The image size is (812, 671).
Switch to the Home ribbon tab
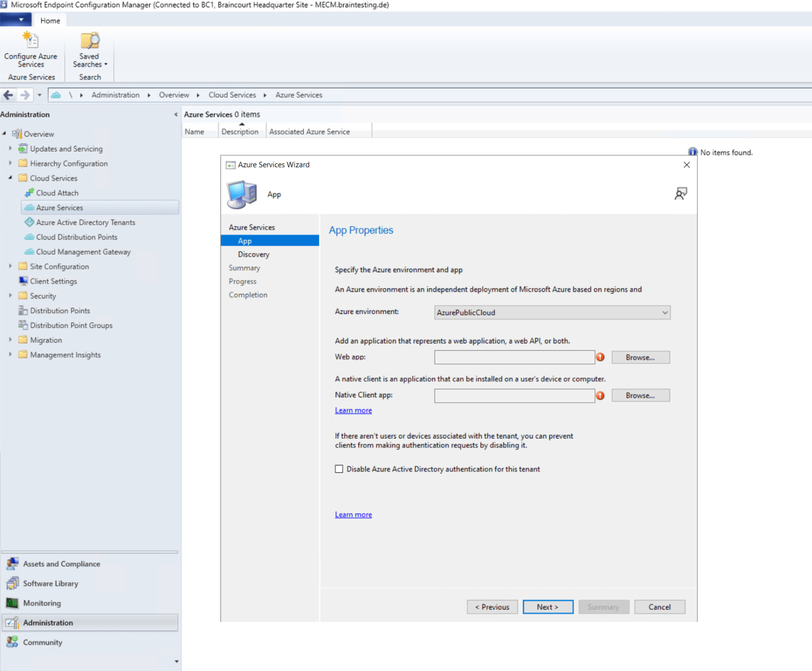(x=50, y=21)
